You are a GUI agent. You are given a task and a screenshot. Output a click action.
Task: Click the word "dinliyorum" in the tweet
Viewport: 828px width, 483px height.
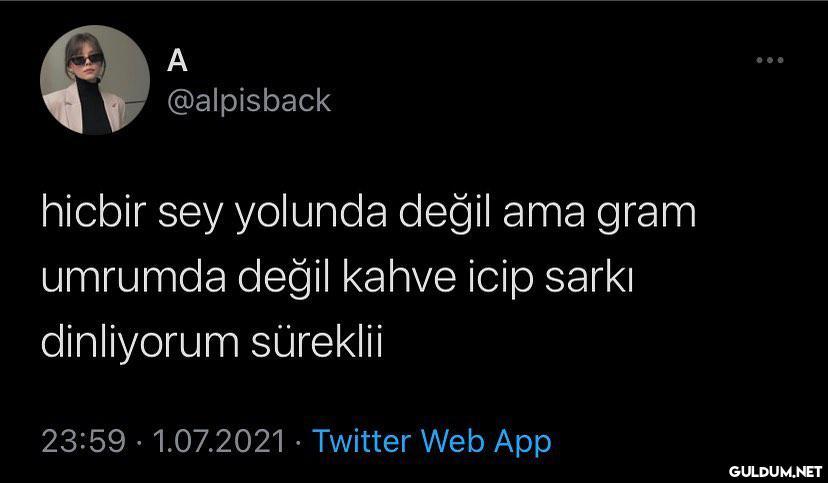tap(140, 343)
